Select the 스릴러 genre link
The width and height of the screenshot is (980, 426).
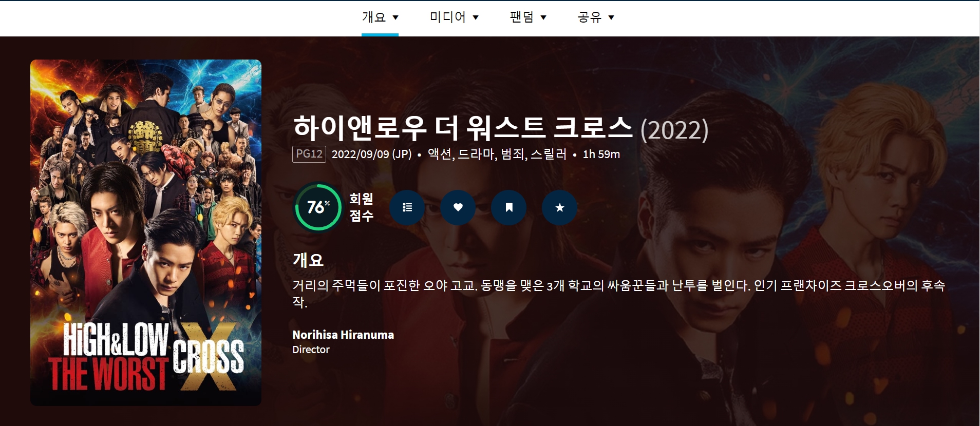coord(549,154)
